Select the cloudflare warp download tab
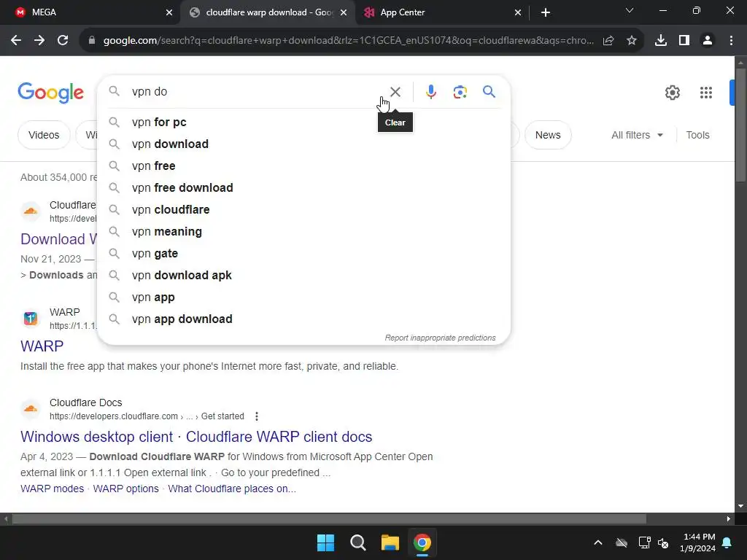The width and height of the screenshot is (747, 560). (x=268, y=12)
